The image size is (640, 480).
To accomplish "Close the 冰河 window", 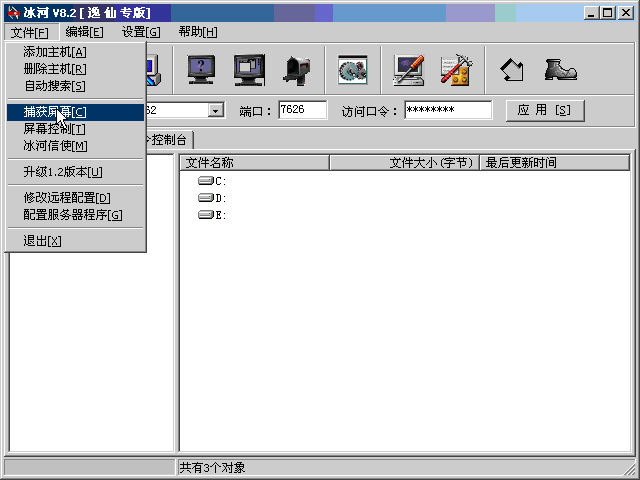I will click(x=626, y=13).
